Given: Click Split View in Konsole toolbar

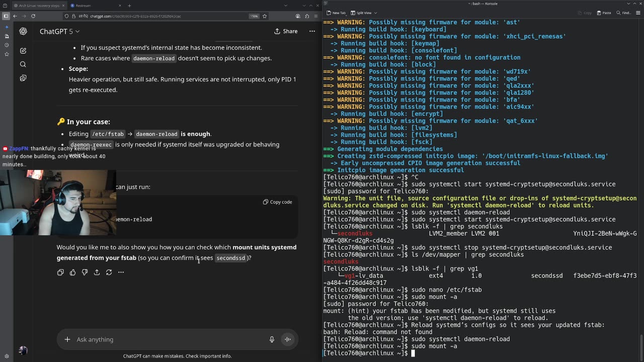Looking at the screenshot, I should pyautogui.click(x=361, y=13).
